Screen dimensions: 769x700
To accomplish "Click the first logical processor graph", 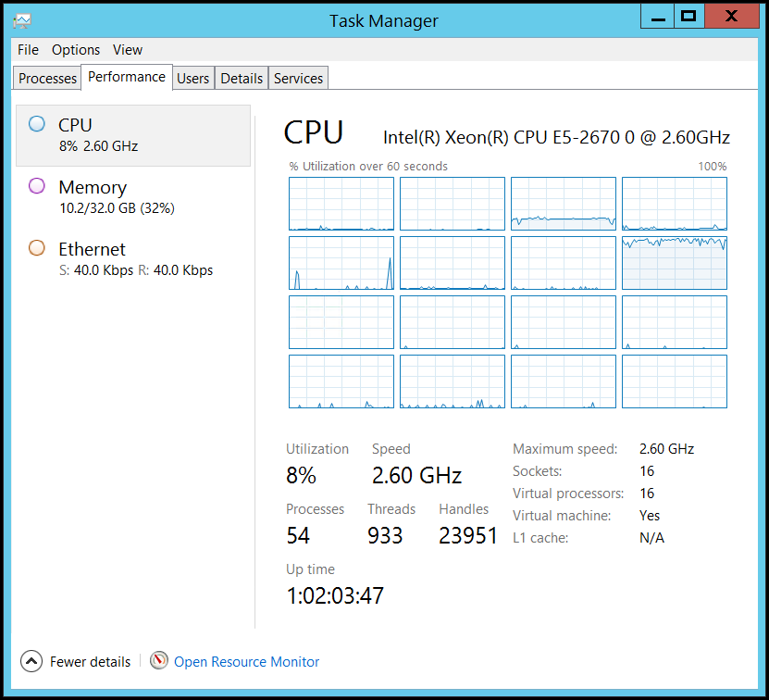I will pyautogui.click(x=341, y=204).
